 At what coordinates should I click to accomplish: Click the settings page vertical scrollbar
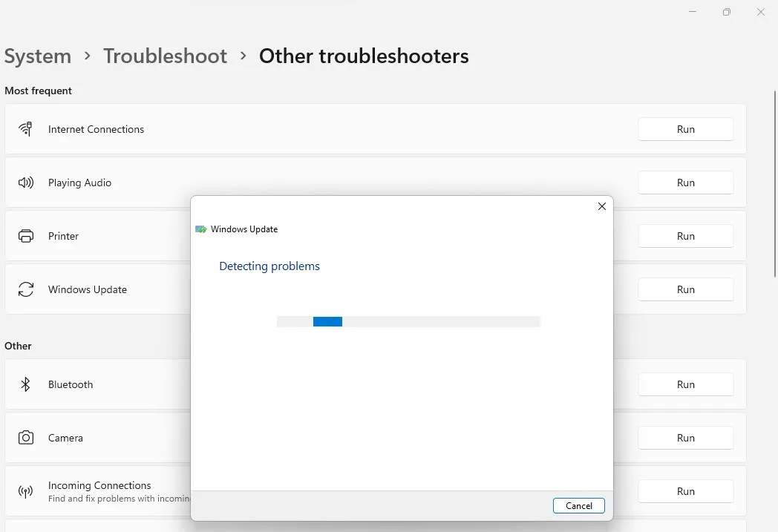775,183
